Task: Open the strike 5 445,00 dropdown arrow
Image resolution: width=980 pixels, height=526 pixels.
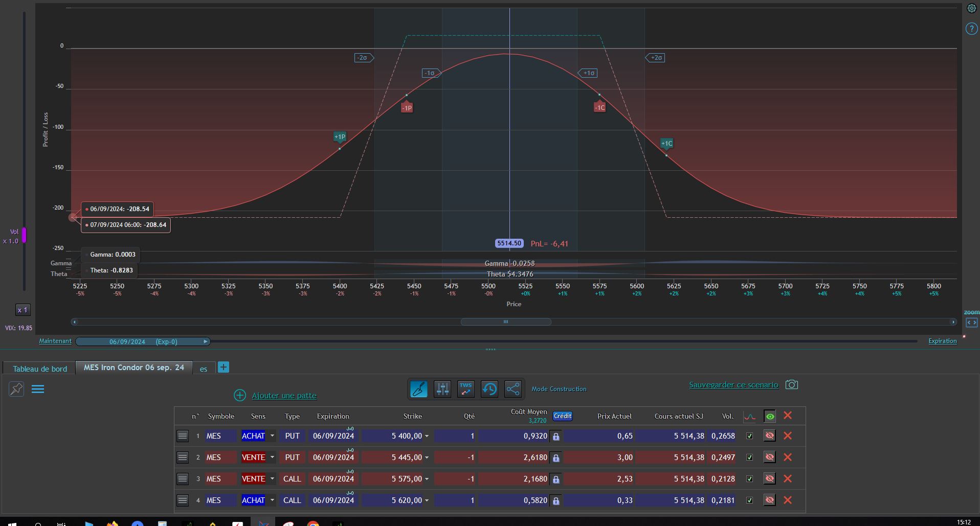Action: click(x=427, y=458)
